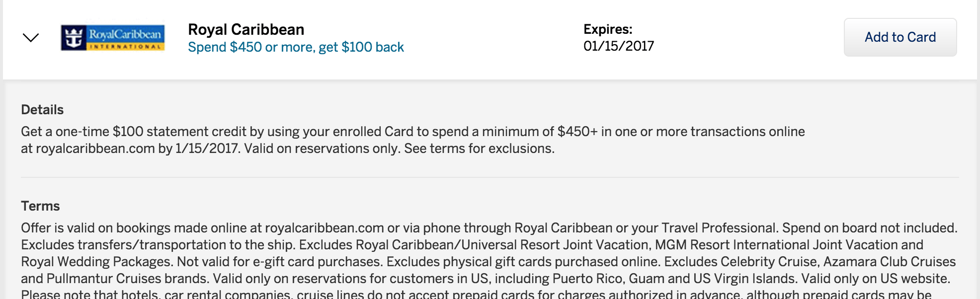Click the 01/15/2017 expiration date
This screenshot has height=299, width=980.
pos(619,46)
